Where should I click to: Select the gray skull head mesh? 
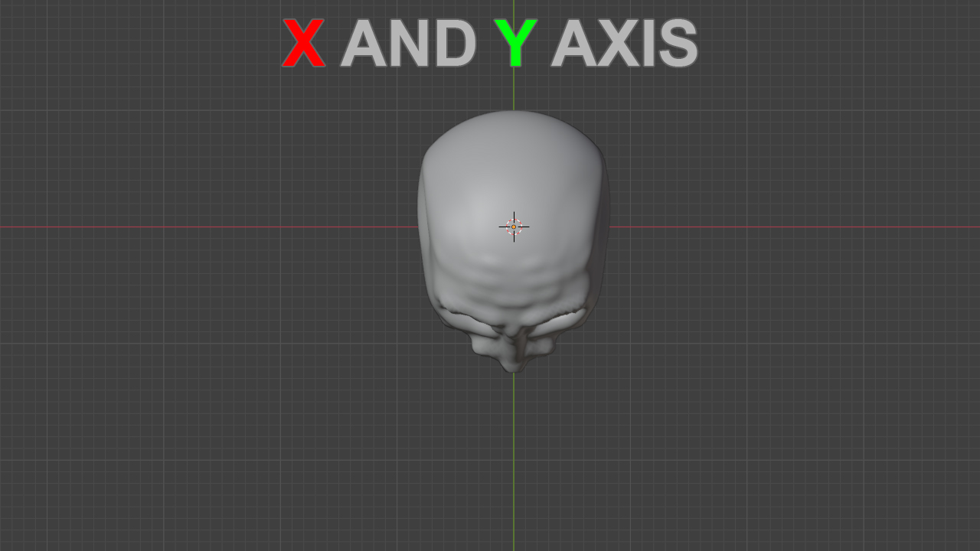(514, 241)
